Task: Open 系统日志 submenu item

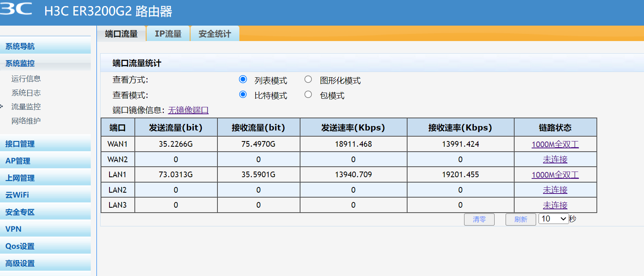Action: 26,93
